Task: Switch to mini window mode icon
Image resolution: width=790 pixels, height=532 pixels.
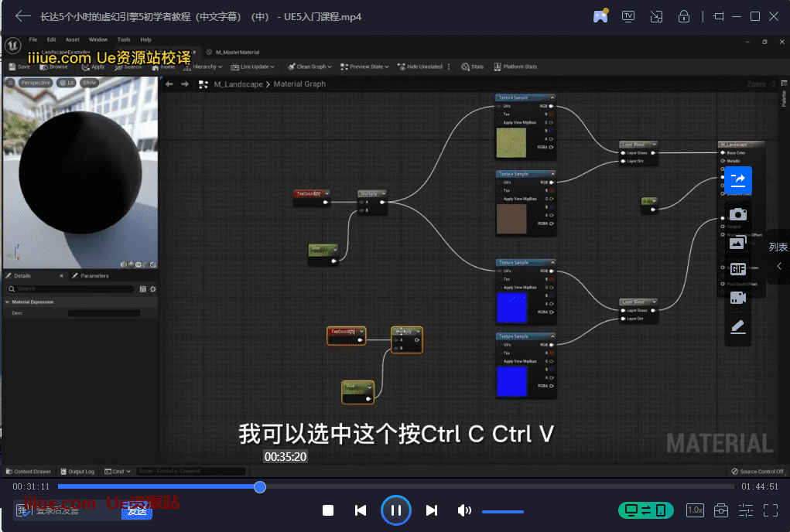Action: point(656,16)
